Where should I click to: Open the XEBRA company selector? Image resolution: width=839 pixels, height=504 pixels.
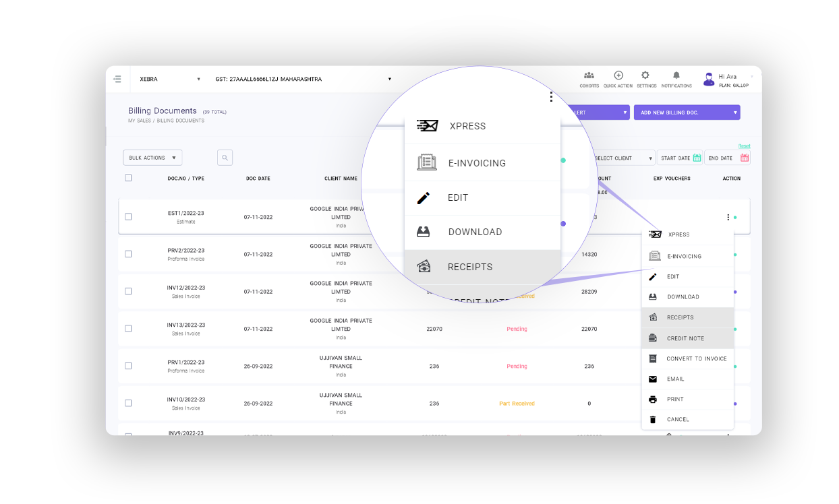(169, 79)
